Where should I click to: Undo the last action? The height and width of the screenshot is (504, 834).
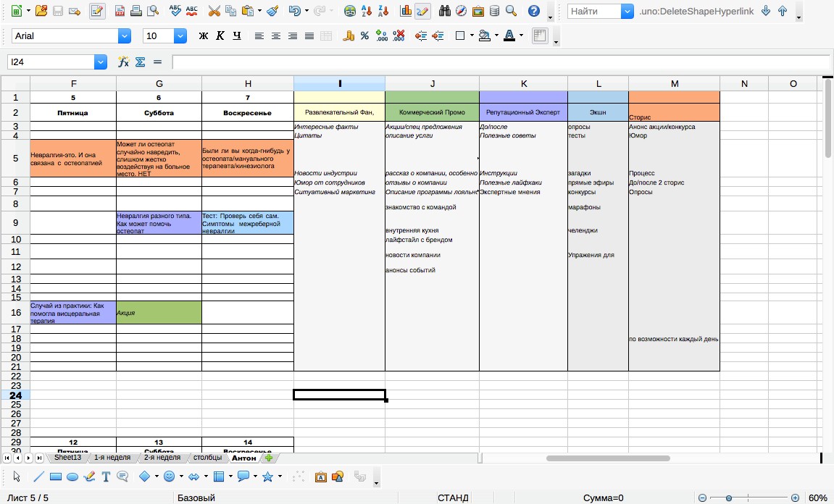click(294, 11)
